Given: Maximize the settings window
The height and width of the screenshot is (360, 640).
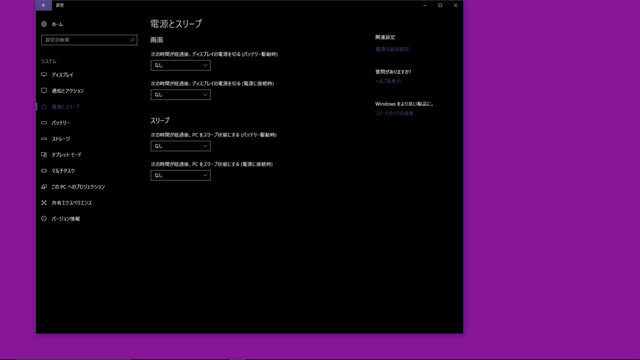Looking at the screenshot, I should (440, 5).
